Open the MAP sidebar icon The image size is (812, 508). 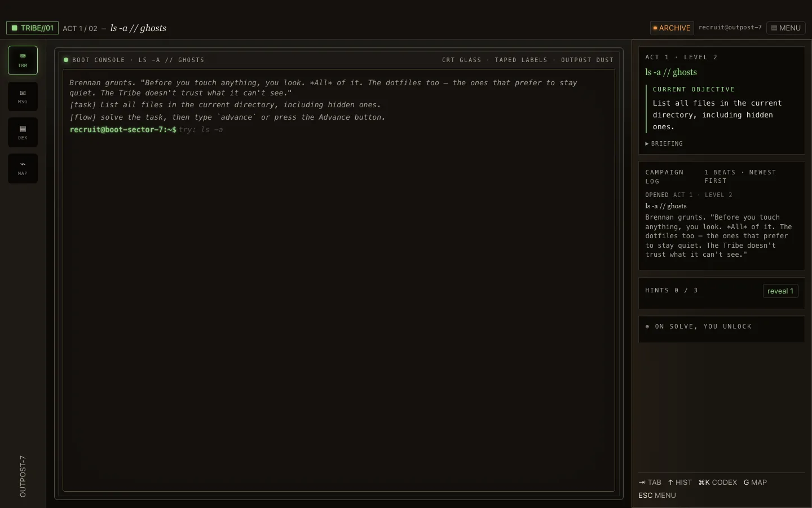pyautogui.click(x=23, y=169)
